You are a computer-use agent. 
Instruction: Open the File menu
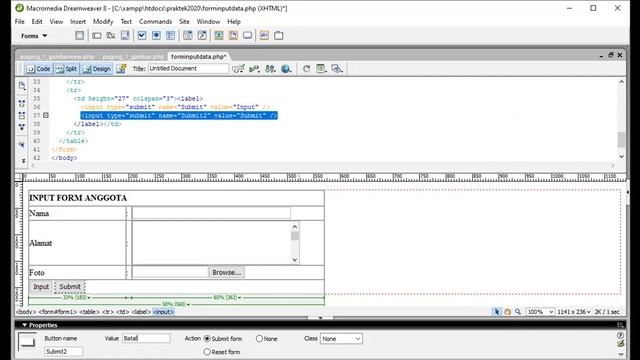pos(20,22)
